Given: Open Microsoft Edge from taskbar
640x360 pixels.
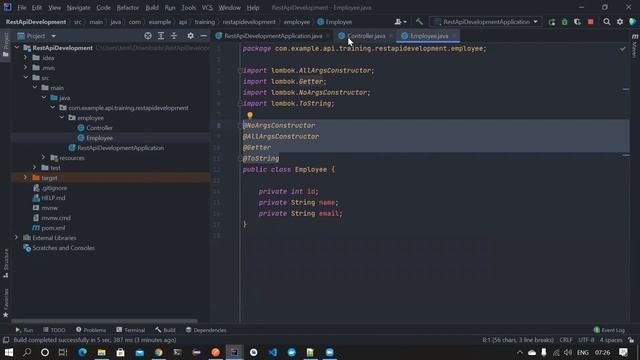Looking at the screenshot, I should click(82, 352).
